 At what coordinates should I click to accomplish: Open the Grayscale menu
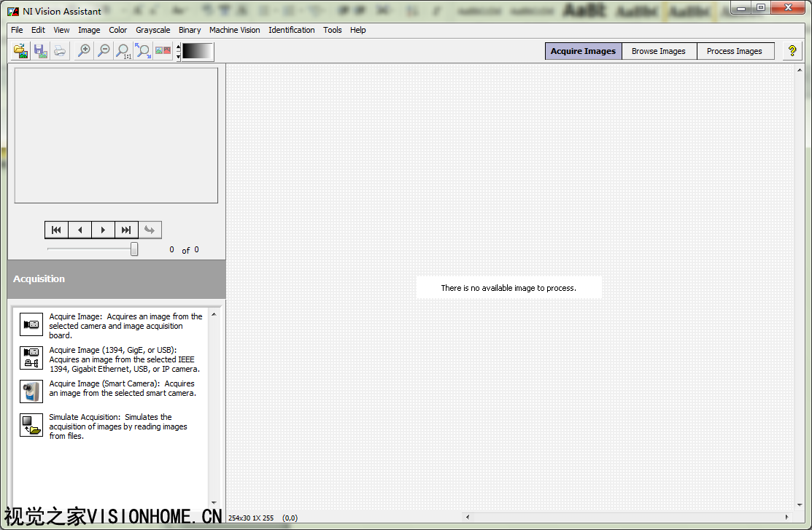(x=152, y=30)
